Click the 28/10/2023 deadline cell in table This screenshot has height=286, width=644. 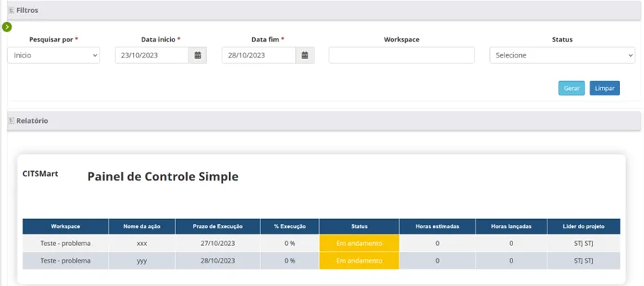pyautogui.click(x=217, y=261)
